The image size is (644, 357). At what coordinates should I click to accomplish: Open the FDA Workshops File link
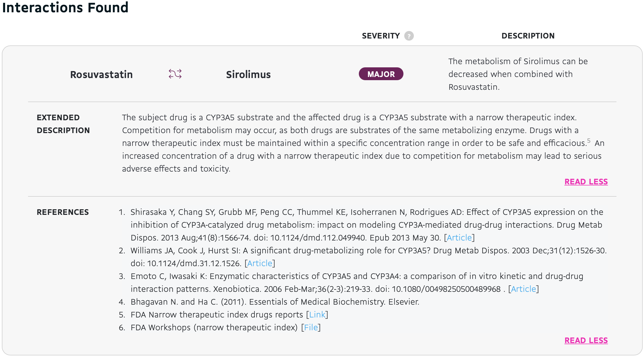coord(311,327)
